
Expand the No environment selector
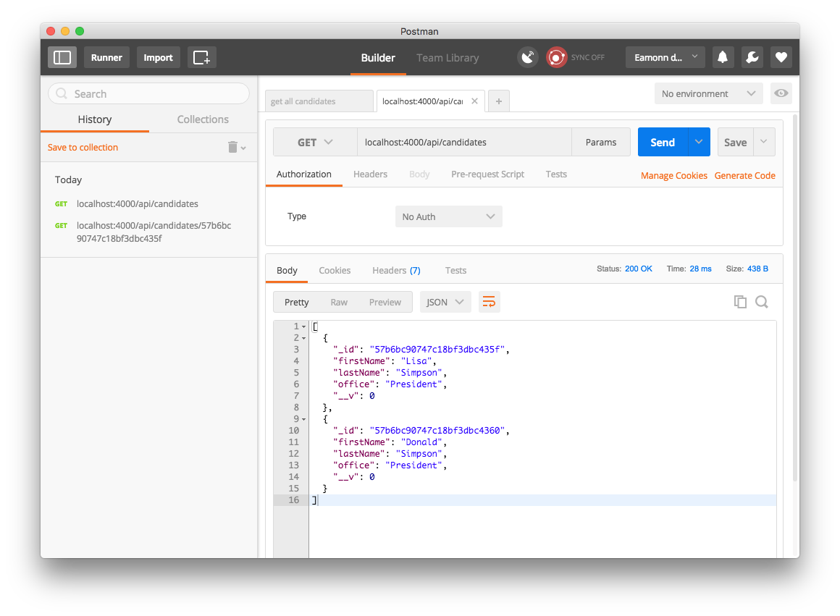coord(707,93)
